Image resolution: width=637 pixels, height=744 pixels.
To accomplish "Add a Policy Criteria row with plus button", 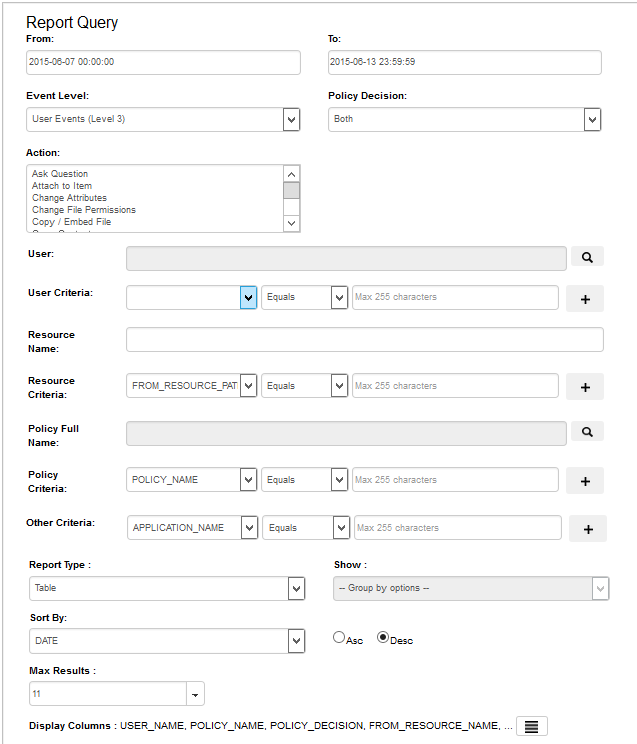I will 585,481.
